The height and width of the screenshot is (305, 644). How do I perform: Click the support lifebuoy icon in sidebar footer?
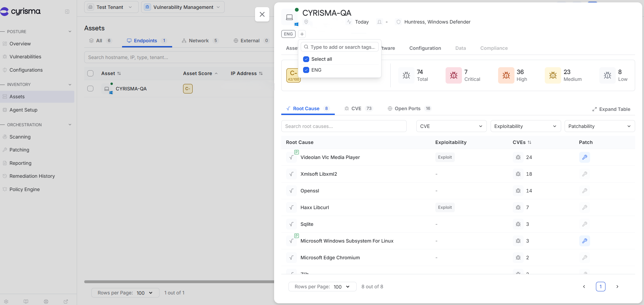(46, 302)
